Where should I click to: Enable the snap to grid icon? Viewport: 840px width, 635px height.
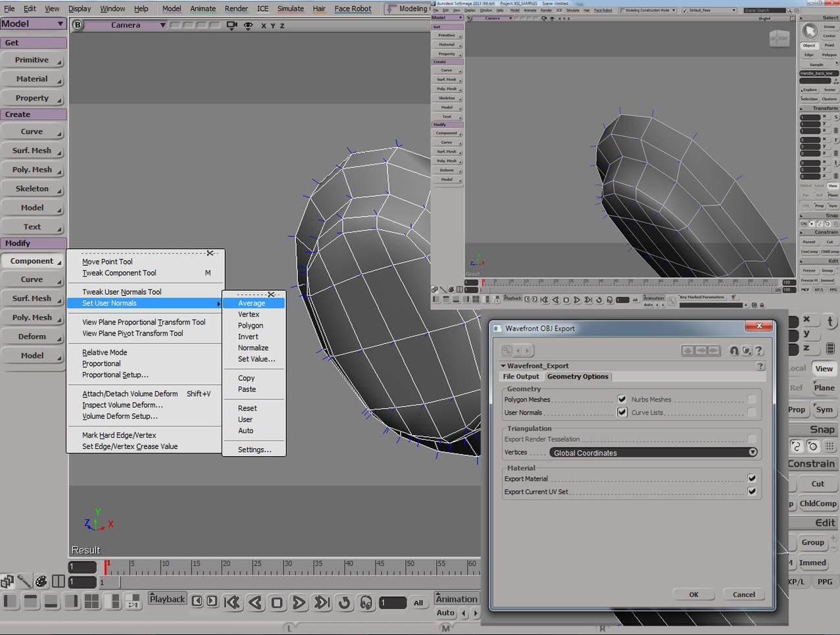click(x=830, y=446)
